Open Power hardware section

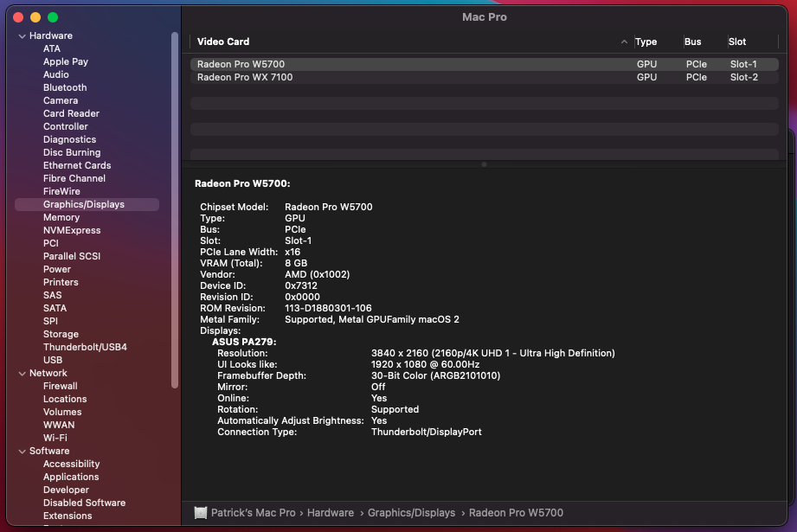pos(57,269)
